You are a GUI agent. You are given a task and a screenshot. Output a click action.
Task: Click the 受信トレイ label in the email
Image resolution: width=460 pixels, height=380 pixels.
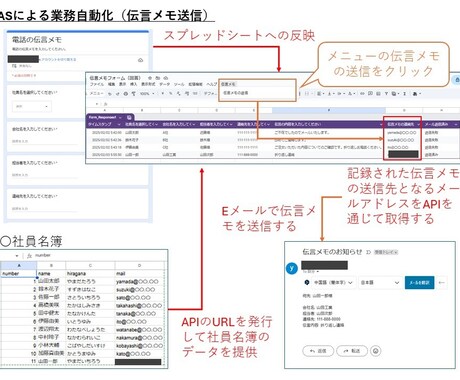click(386, 252)
